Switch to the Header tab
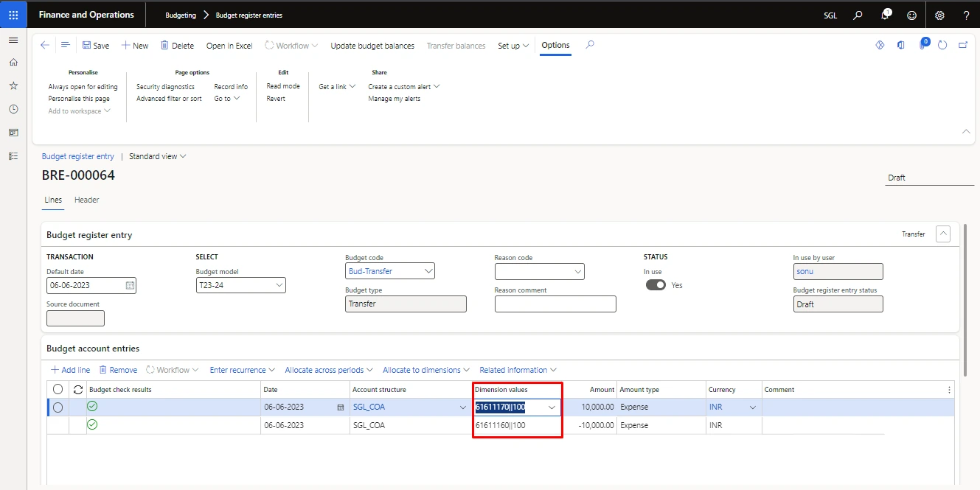980x490 pixels. [x=86, y=200]
